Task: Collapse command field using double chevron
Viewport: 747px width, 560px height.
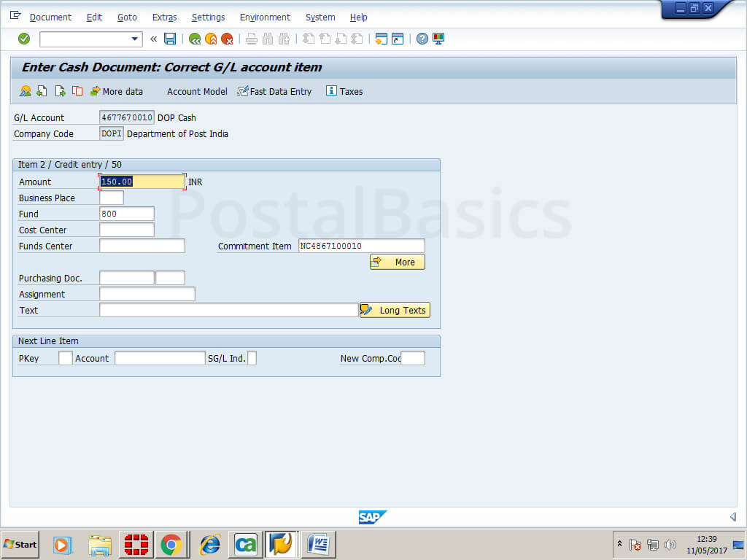Action: coord(153,39)
